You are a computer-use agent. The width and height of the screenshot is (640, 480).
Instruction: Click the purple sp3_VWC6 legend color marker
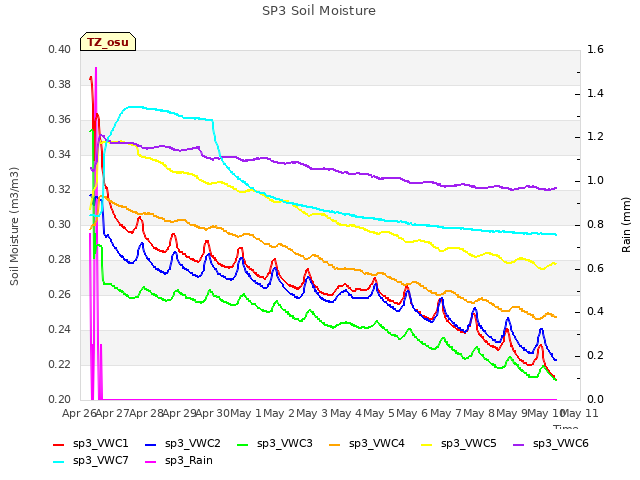[x=519, y=445]
